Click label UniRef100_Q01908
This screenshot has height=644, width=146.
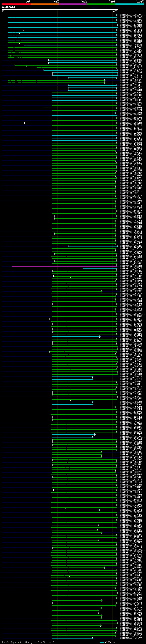(x=131, y=37)
